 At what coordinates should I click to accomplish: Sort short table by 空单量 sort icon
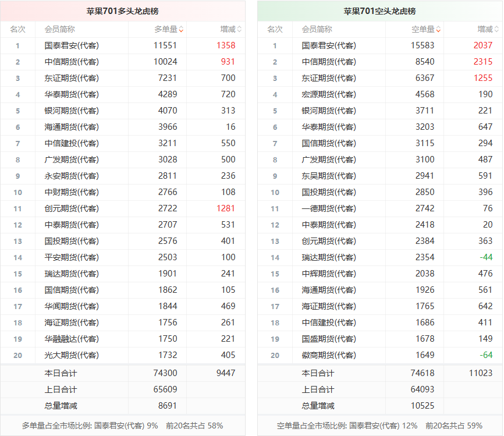click(438, 30)
